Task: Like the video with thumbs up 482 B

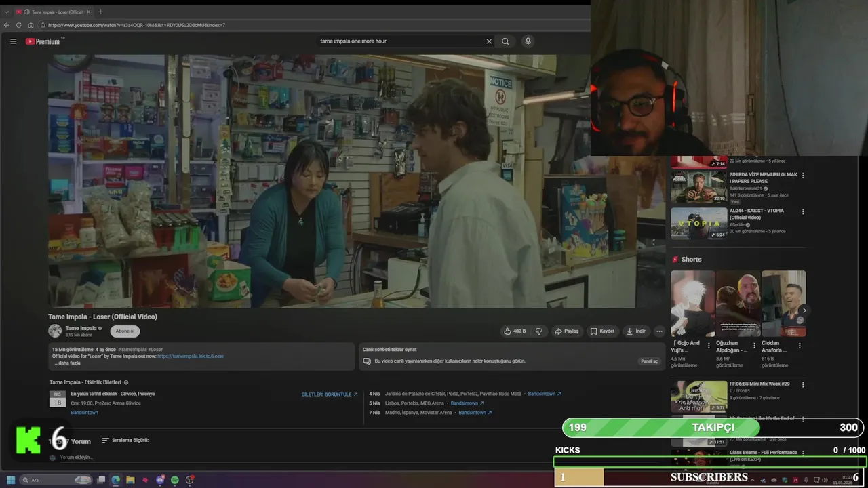Action: tap(515, 331)
